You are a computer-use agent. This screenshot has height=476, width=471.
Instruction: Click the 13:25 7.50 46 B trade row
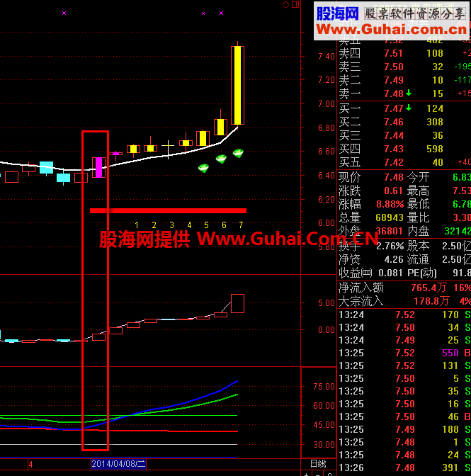404,416
